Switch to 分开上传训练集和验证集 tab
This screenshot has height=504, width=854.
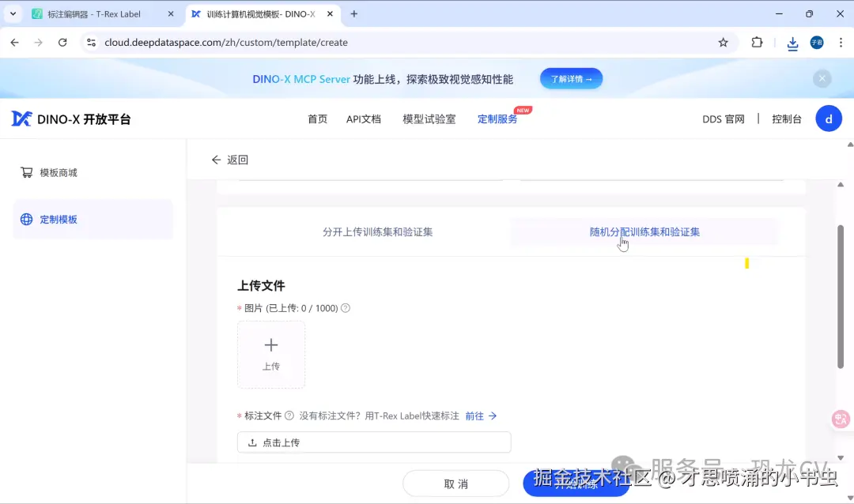click(x=378, y=231)
